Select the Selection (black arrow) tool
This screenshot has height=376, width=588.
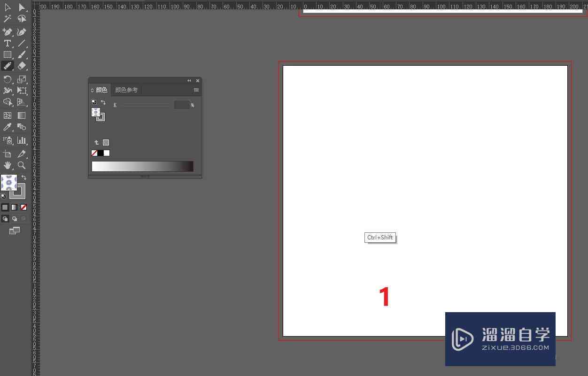click(x=8, y=8)
